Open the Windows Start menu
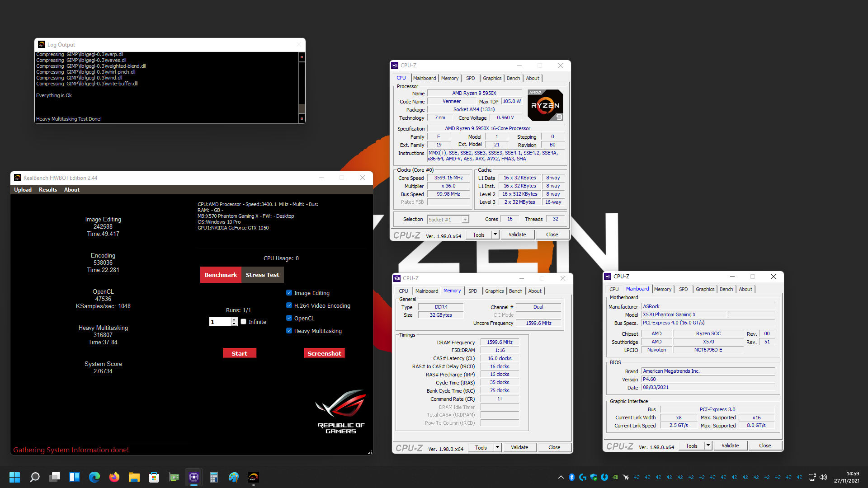The width and height of the screenshot is (868, 488). tap(14, 477)
